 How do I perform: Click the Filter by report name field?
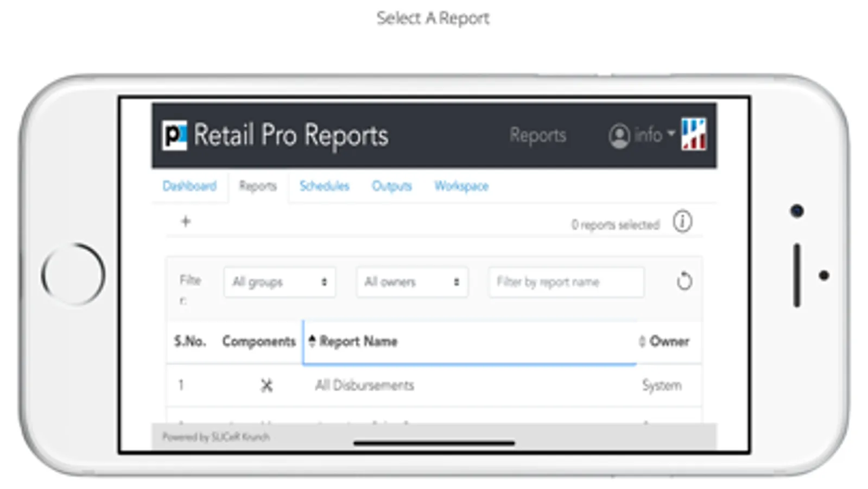[566, 282]
